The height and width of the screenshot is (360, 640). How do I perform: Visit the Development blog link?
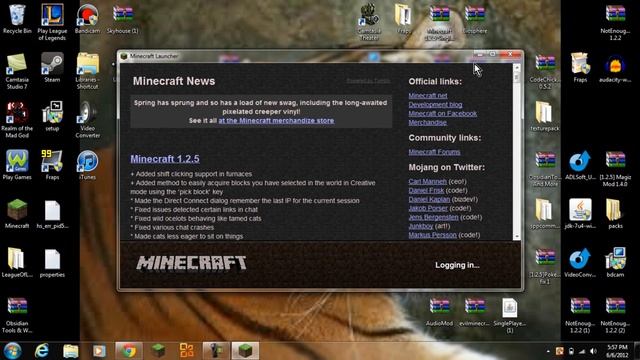(436, 104)
